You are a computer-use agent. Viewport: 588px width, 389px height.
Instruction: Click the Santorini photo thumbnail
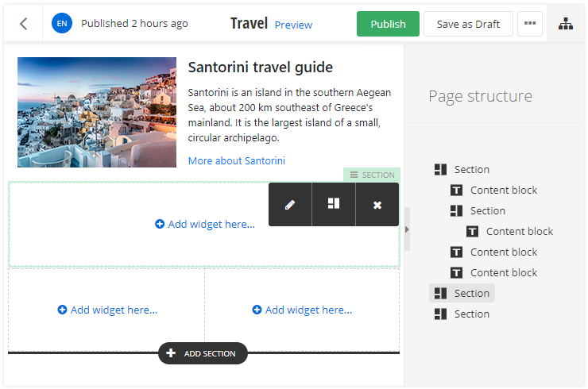pyautogui.click(x=97, y=112)
